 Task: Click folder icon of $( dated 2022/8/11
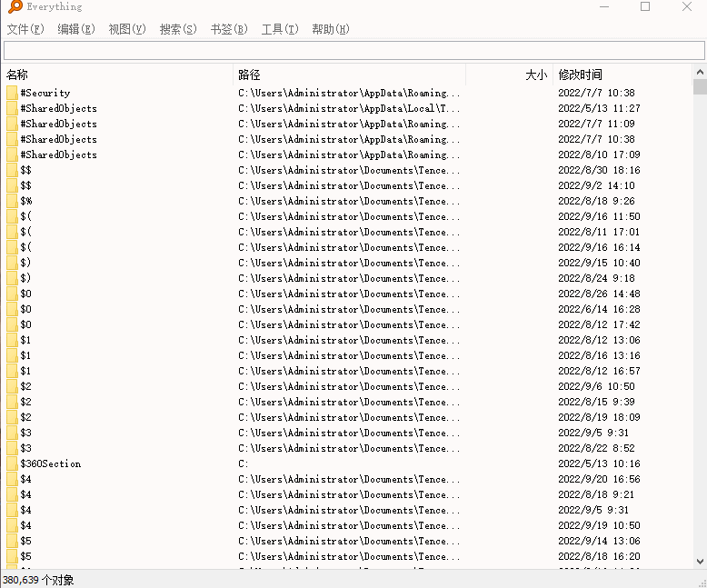coord(12,232)
